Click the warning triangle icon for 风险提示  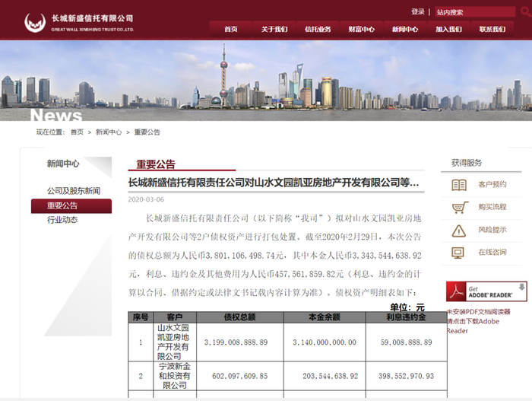tap(459, 231)
